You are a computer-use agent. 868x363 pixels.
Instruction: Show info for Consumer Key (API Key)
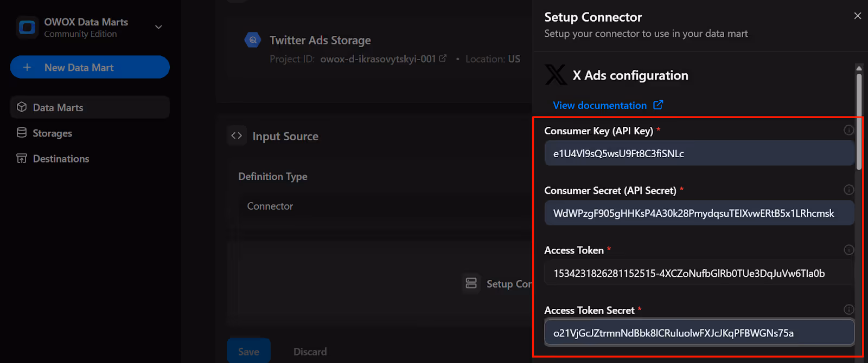[849, 130]
